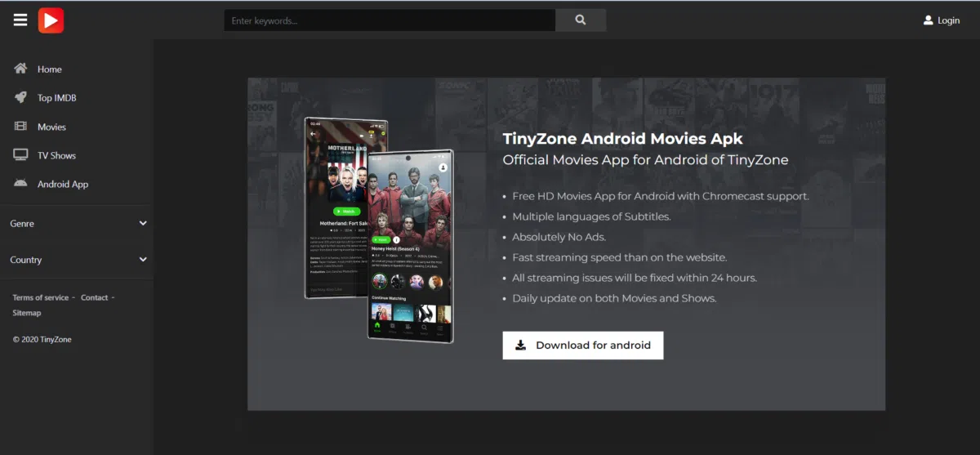The width and height of the screenshot is (980, 455).
Task: Click the TinyZone Android Movies Apk heading
Action: tap(622, 138)
